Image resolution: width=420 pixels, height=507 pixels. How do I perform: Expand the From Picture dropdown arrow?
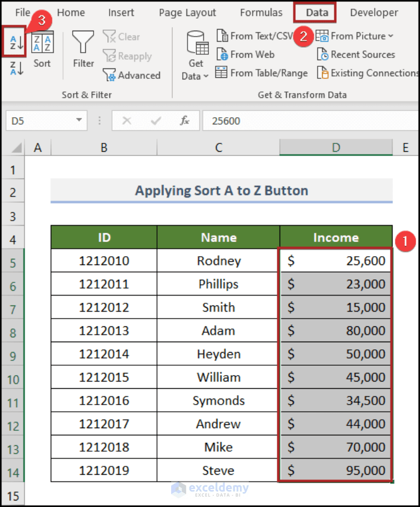tap(391, 36)
